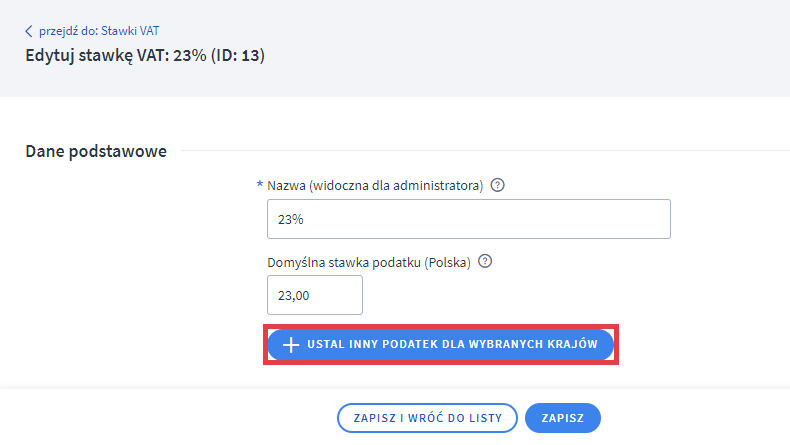The width and height of the screenshot is (790, 445).
Task: Open help tooltip beside the Nazwa label
Action: (498, 185)
